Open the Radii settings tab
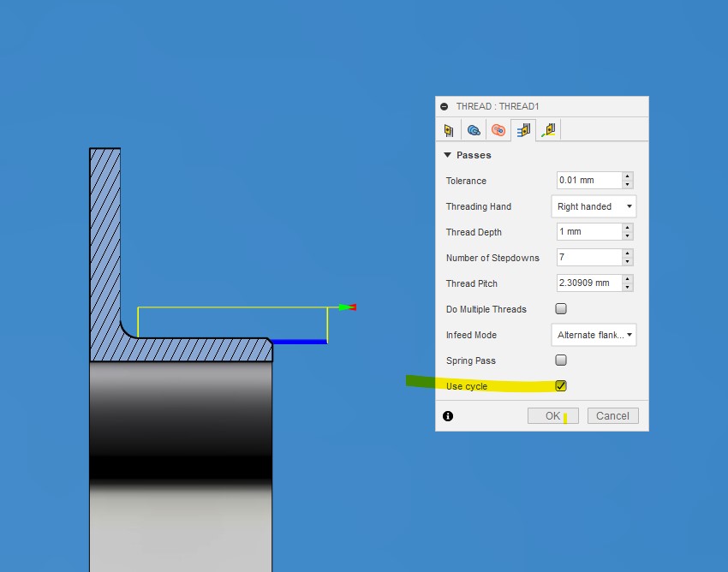 498,129
